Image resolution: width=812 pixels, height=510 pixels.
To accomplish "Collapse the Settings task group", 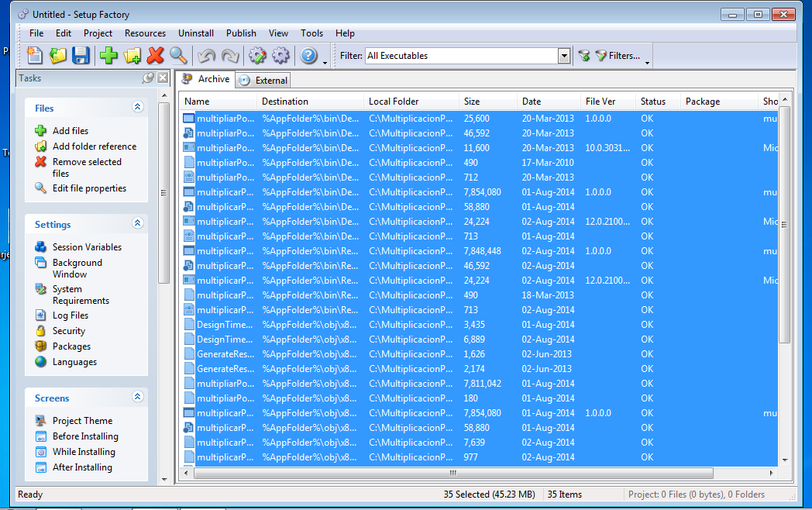I will 137,223.
